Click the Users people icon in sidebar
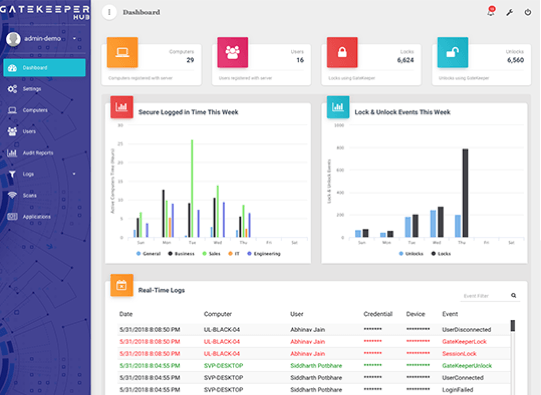The height and width of the screenshot is (395, 541). 12,131
